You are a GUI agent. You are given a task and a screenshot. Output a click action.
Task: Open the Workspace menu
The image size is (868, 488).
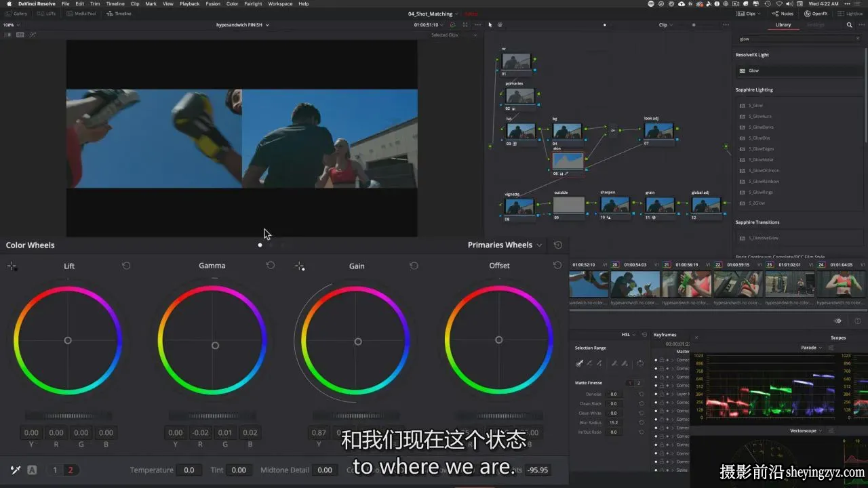[x=280, y=3]
